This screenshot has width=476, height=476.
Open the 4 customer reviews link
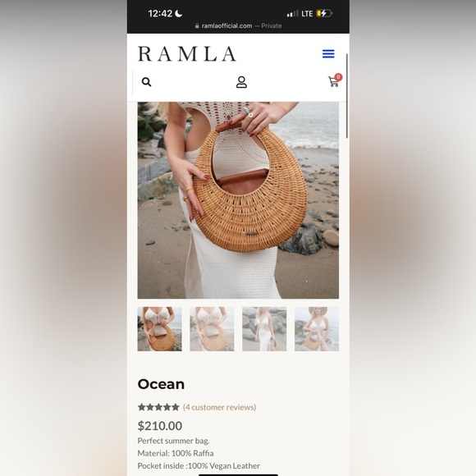[x=219, y=407]
